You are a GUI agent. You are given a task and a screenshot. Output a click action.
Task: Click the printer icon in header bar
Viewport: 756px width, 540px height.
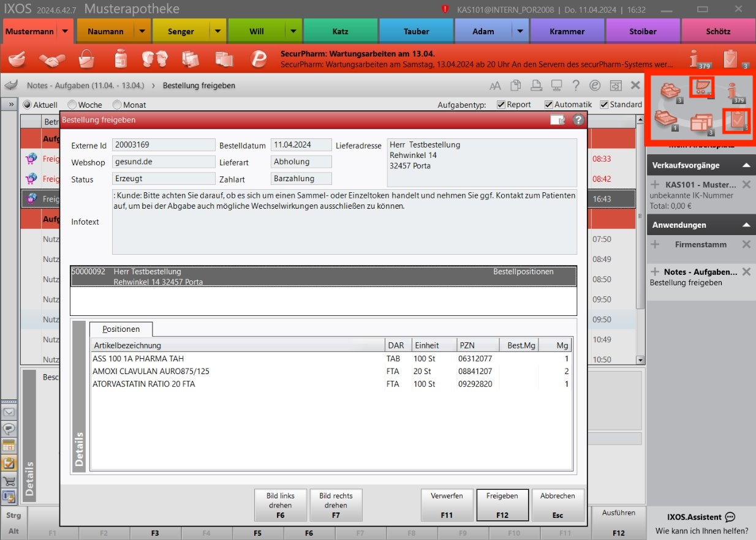[x=536, y=86]
